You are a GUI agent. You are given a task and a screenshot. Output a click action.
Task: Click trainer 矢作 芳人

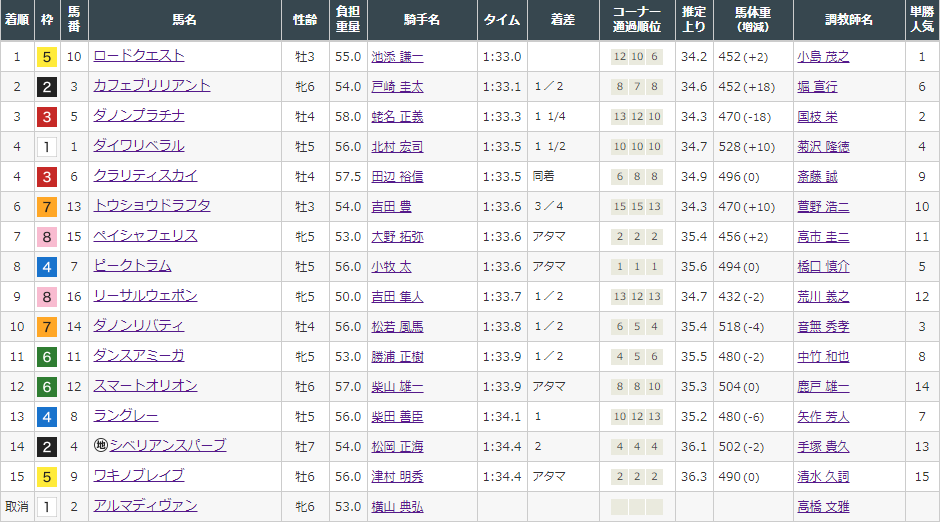pyautogui.click(x=823, y=417)
